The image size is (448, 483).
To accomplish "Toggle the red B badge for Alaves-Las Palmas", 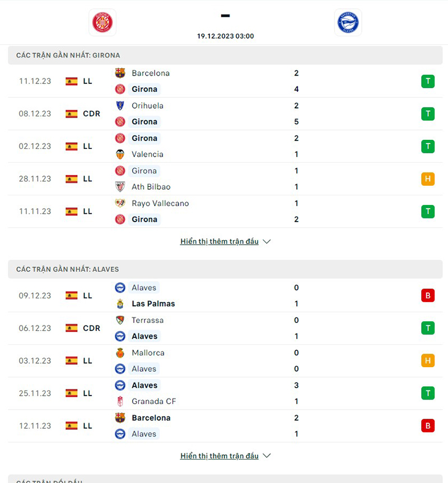I will [428, 296].
